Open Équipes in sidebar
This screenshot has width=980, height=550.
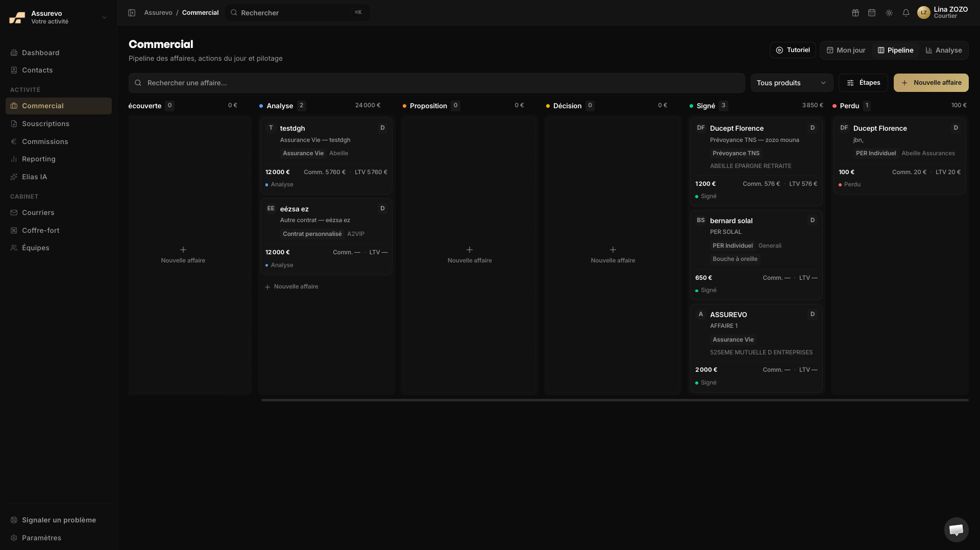tap(59, 248)
